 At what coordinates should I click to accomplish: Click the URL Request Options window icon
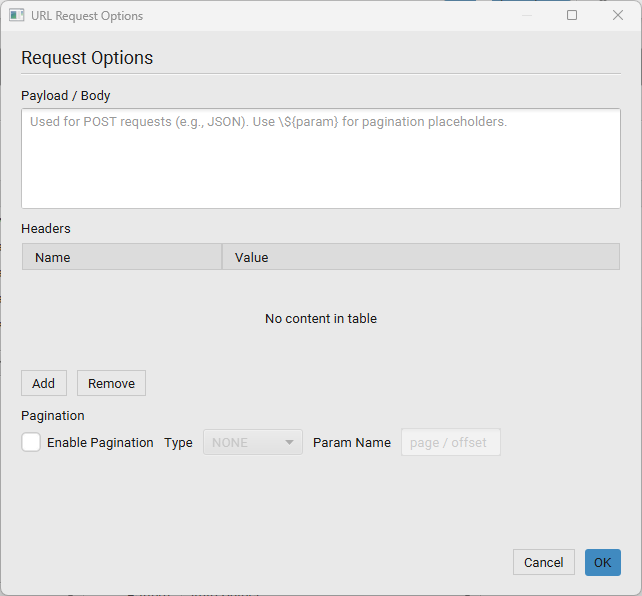(x=16, y=16)
